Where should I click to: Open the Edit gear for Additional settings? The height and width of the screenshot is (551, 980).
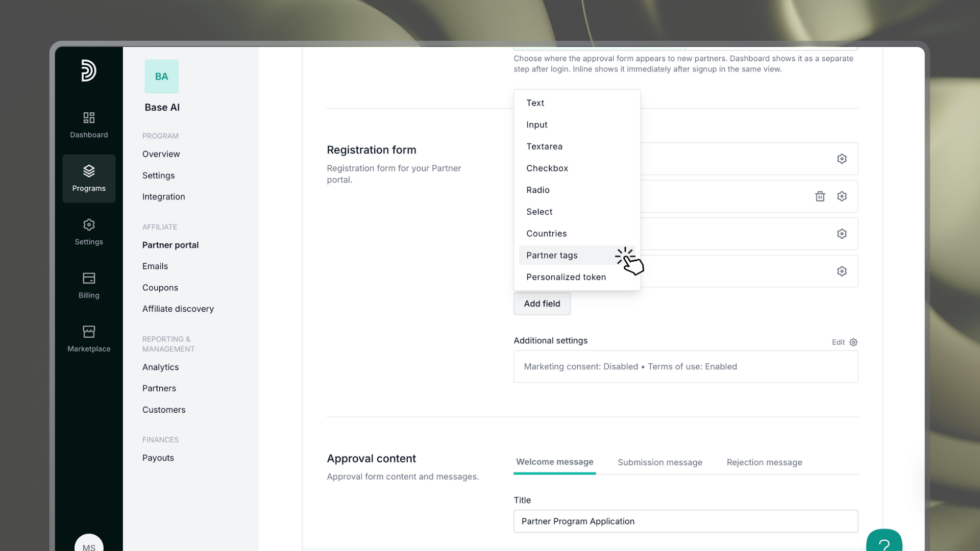click(853, 342)
